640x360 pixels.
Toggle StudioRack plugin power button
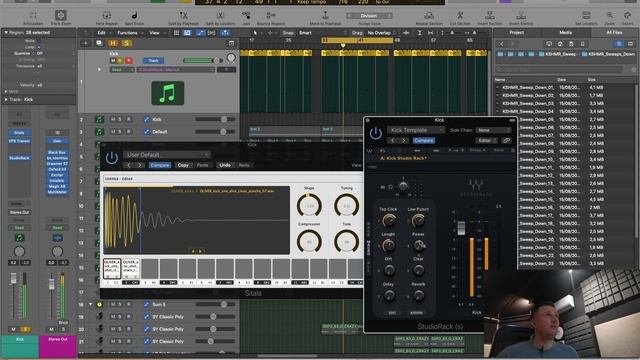coord(376,133)
